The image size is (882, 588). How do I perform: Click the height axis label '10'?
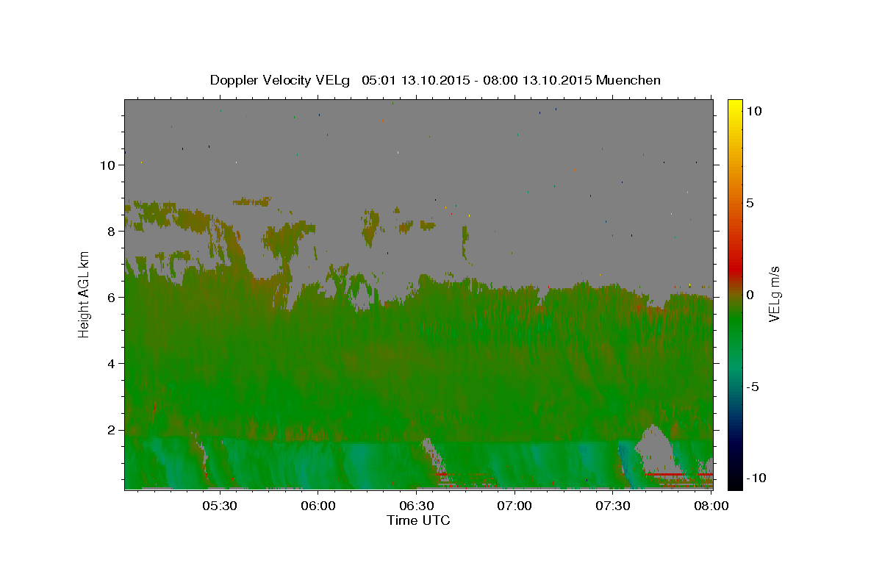pyautogui.click(x=109, y=165)
